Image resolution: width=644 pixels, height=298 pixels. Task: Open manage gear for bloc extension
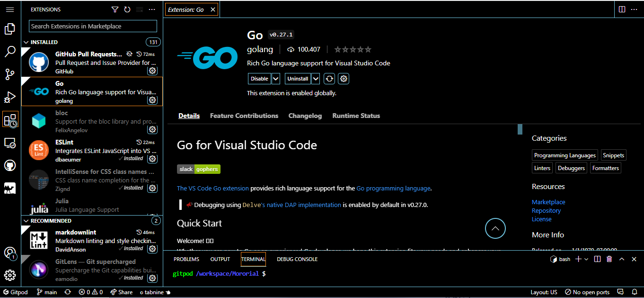point(152,129)
